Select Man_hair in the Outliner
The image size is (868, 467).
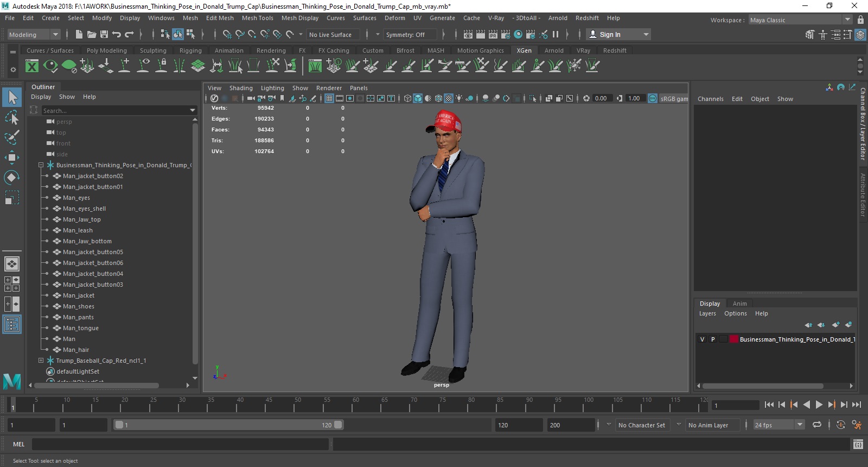(x=75, y=350)
